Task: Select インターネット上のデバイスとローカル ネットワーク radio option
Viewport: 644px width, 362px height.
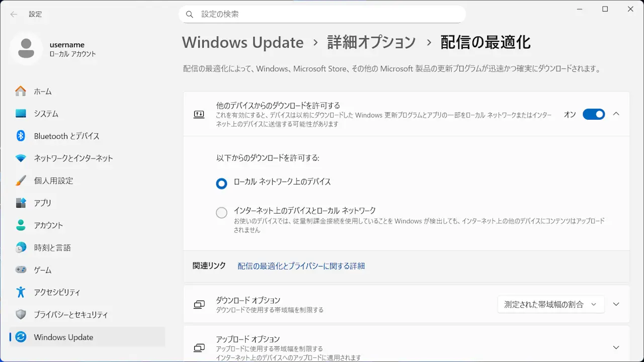Action: [x=221, y=213]
